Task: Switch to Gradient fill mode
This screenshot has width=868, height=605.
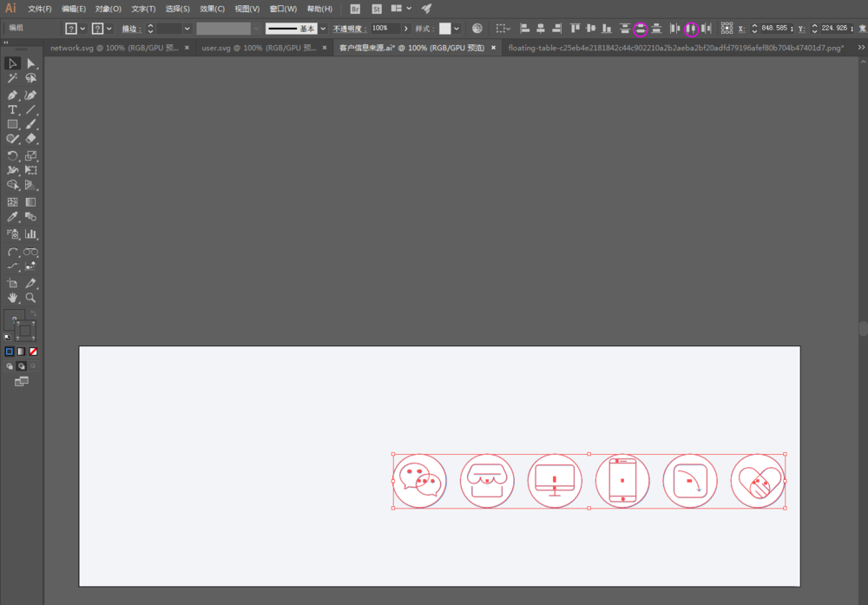Action: click(21, 352)
